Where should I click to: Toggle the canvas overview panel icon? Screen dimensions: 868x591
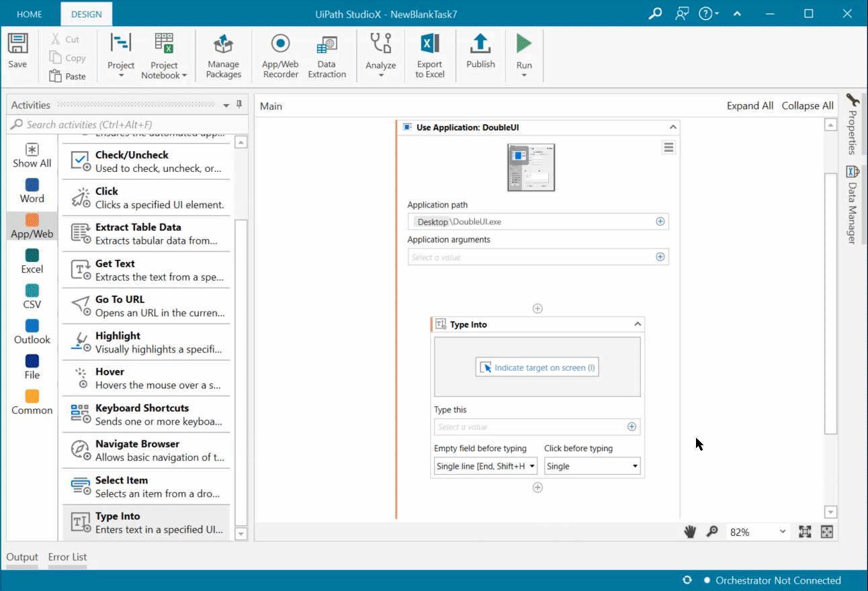[827, 532]
